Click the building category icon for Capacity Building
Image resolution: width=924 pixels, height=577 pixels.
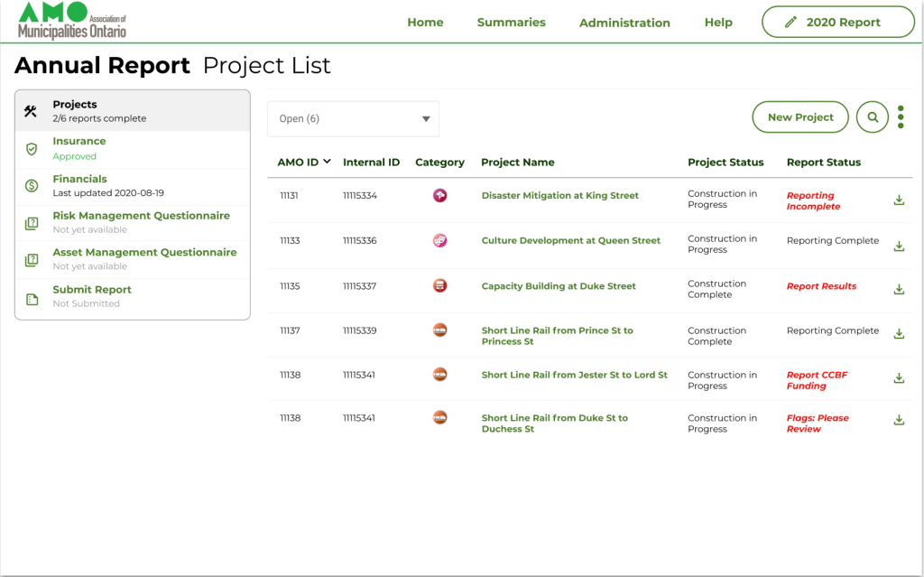tap(439, 286)
